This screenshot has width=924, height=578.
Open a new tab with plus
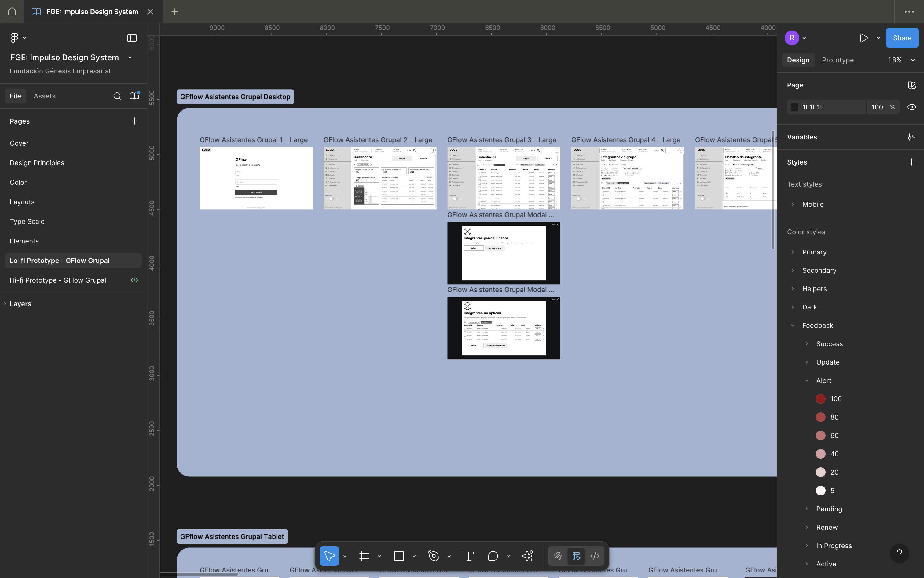pyautogui.click(x=174, y=12)
